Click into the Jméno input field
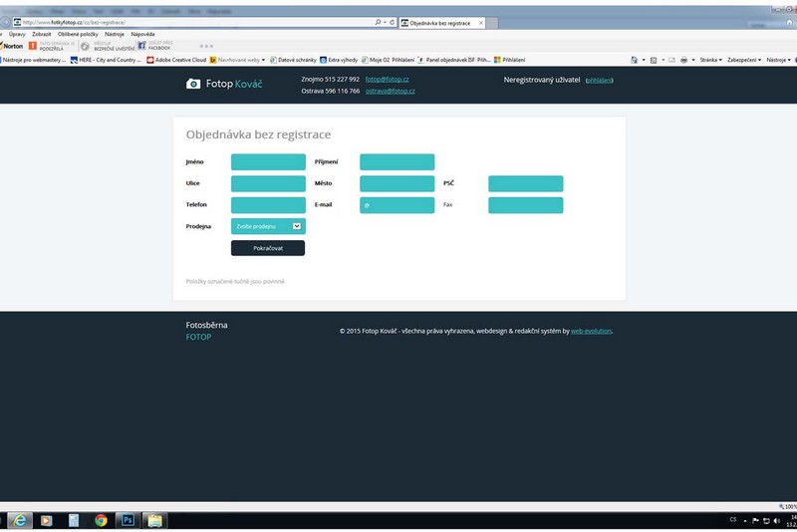 pyautogui.click(x=268, y=161)
